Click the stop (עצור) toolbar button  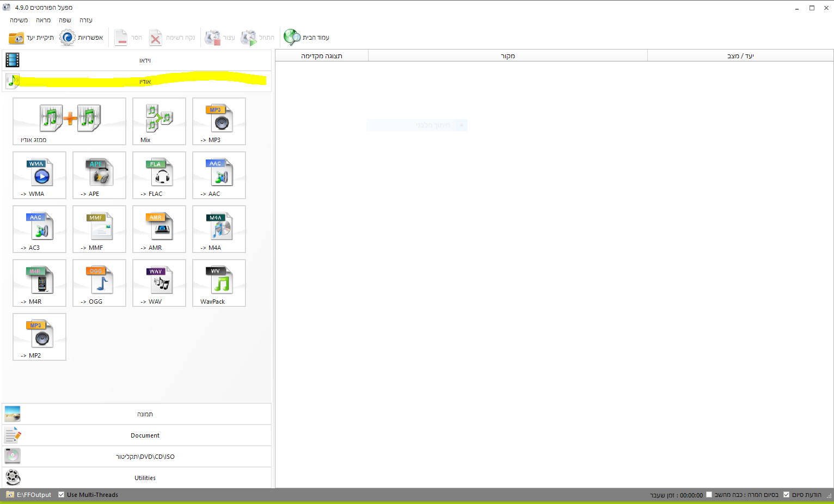click(x=220, y=38)
